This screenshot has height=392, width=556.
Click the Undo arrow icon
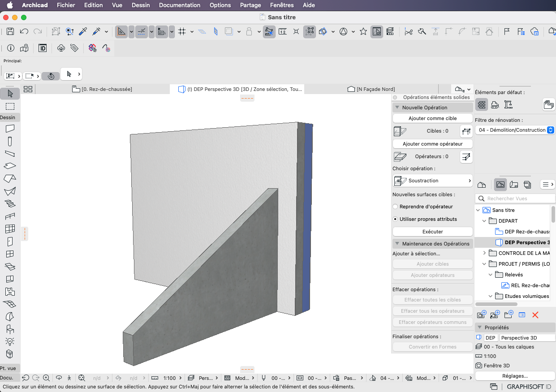pyautogui.click(x=24, y=31)
